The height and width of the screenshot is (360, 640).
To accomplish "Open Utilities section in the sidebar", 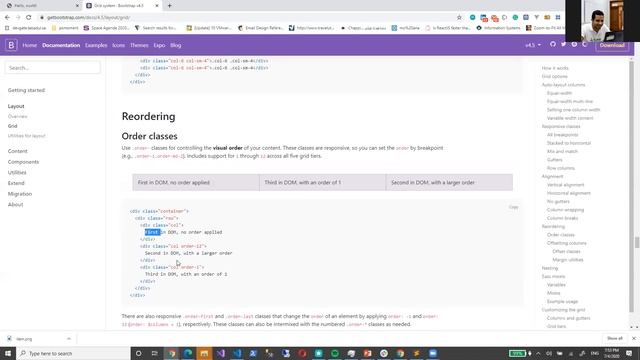I will click(17, 173).
